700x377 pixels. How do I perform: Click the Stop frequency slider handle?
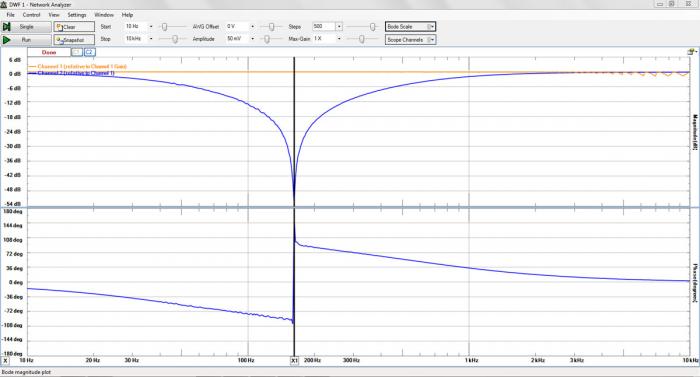[175, 39]
